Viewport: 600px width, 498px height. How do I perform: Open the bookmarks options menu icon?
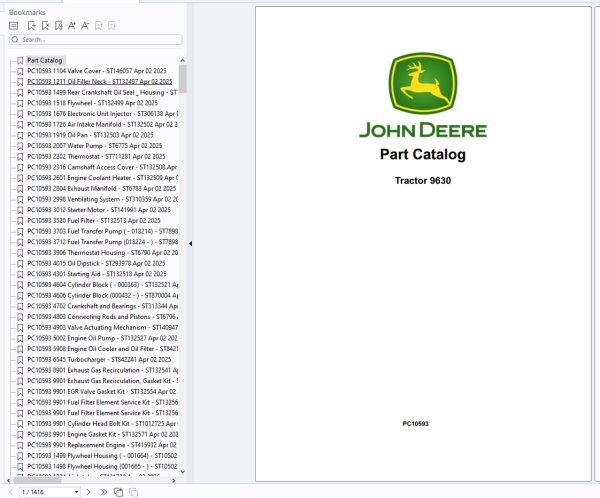[x=13, y=26]
